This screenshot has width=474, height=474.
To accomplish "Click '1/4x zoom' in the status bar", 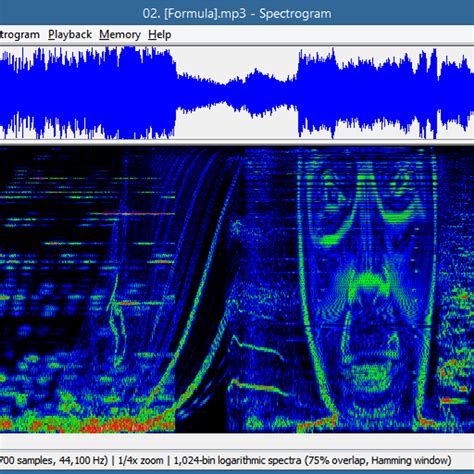I will point(141,460).
